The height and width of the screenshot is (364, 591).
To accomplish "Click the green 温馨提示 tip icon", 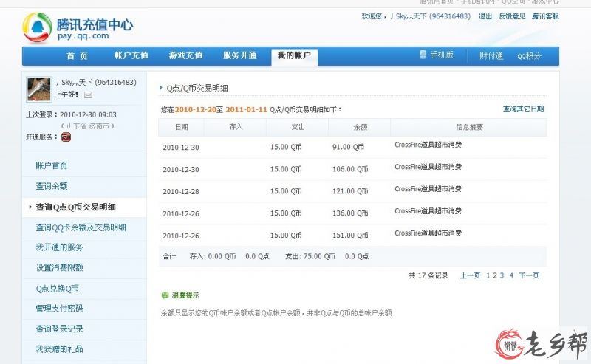I will pos(165,295).
